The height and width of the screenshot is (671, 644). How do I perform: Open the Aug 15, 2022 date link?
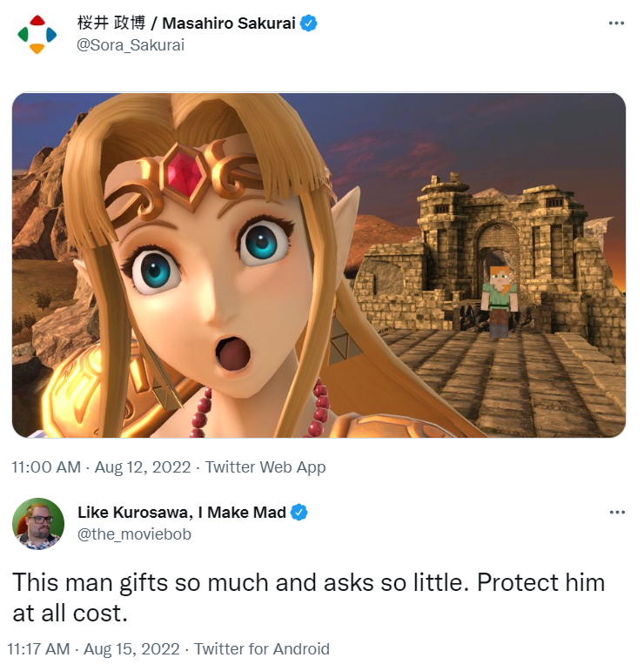(x=131, y=648)
